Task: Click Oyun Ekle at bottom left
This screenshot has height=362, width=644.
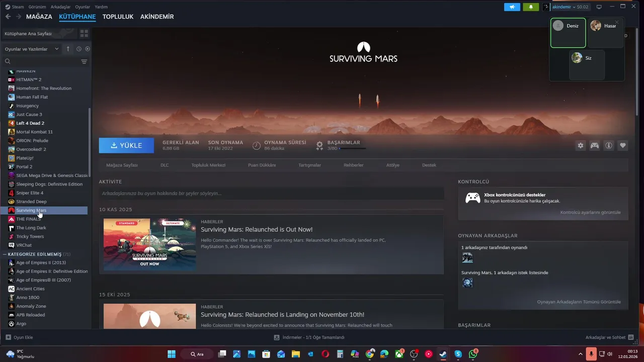Action: tap(19, 337)
